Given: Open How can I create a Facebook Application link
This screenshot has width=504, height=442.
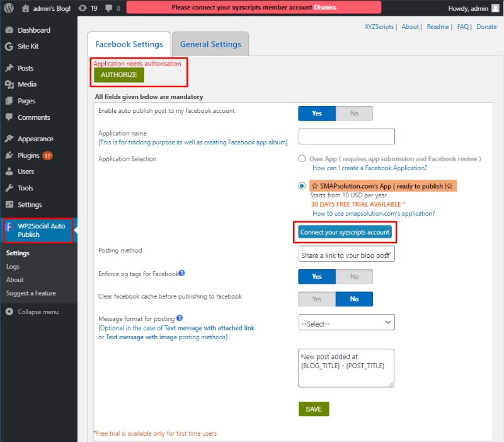Looking at the screenshot, I should click(370, 168).
